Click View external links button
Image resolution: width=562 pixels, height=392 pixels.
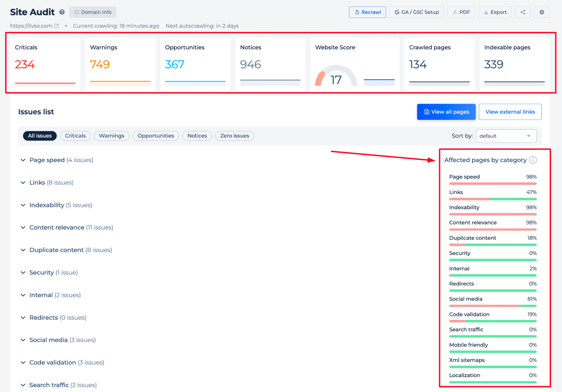(x=510, y=112)
